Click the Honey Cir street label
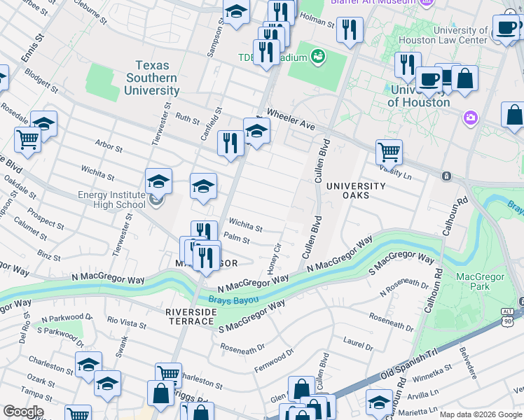Image resolution: width=524 pixels, height=420 pixels. (x=275, y=259)
